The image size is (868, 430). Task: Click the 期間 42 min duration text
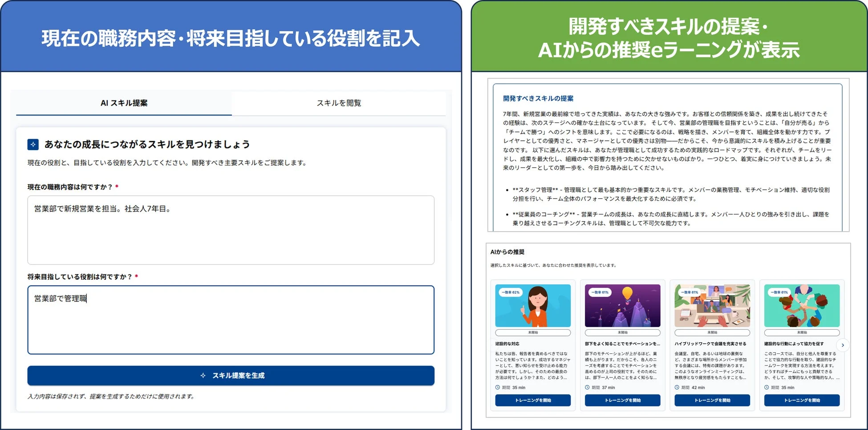[693, 388]
